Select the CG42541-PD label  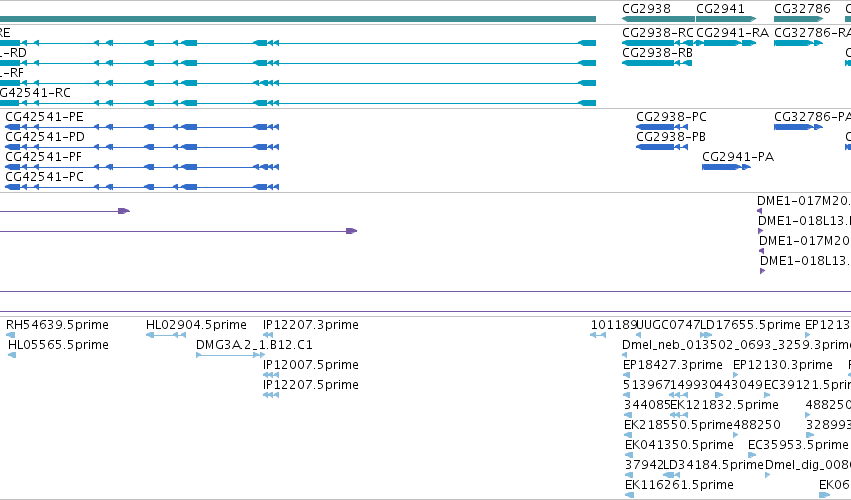coord(45,137)
